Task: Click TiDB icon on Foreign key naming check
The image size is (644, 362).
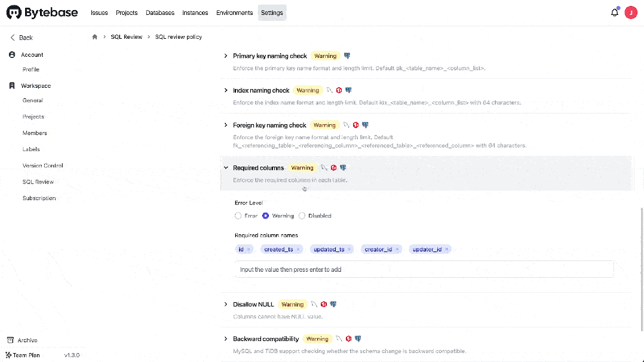Action: point(355,125)
